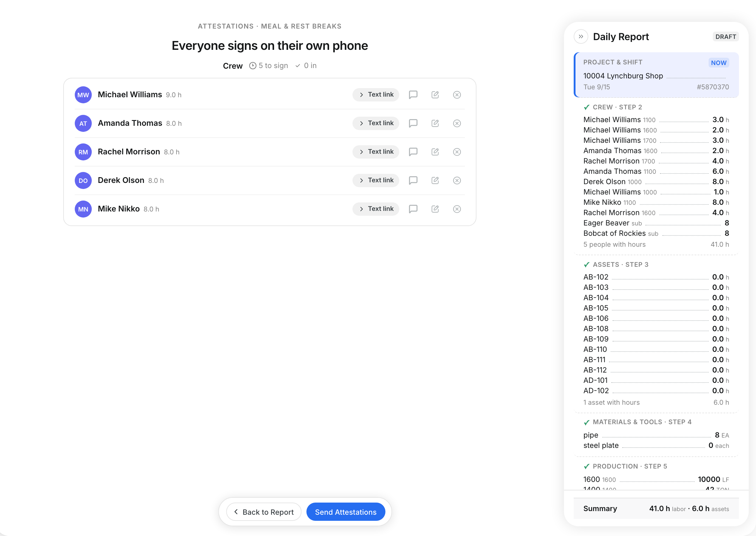
Task: Jump to Crew Step 2 section header
Action: (x=613, y=107)
